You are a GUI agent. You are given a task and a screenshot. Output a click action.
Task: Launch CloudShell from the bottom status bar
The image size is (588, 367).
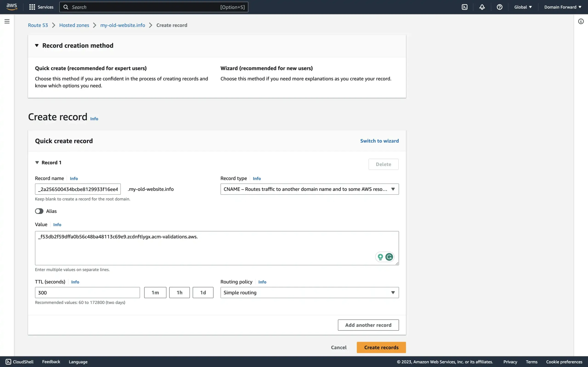click(x=20, y=361)
